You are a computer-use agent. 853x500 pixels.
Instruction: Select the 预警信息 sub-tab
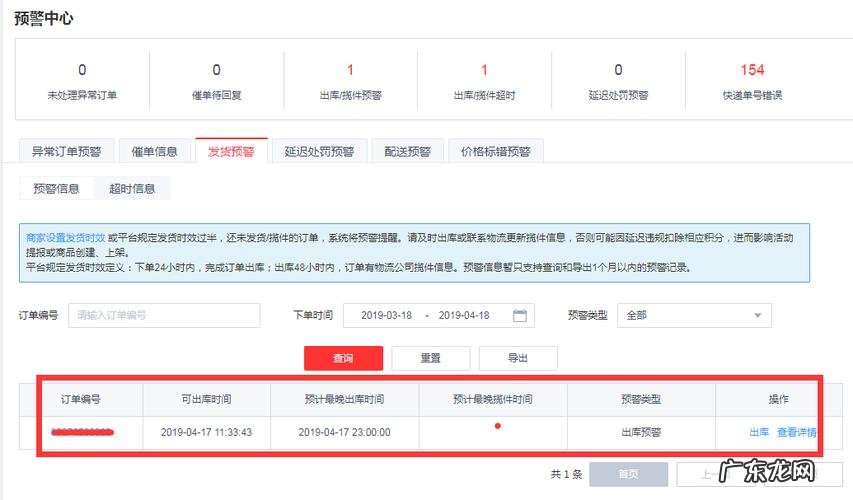coord(56,188)
